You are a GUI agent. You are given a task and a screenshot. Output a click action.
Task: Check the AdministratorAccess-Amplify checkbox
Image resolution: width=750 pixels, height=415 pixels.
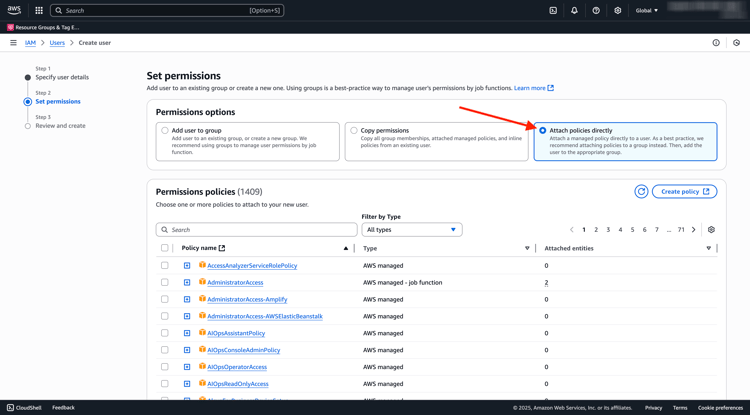[x=165, y=299]
